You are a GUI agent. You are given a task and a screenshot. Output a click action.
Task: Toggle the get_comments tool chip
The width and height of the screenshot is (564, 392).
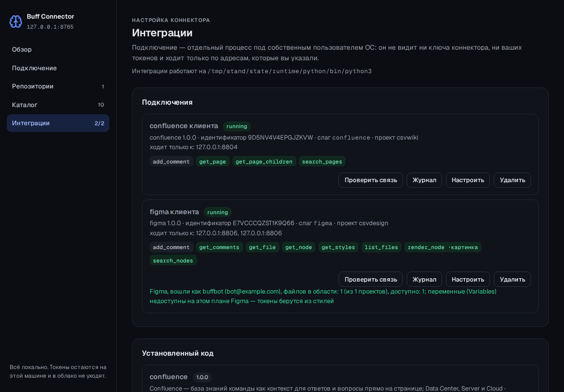pos(219,247)
